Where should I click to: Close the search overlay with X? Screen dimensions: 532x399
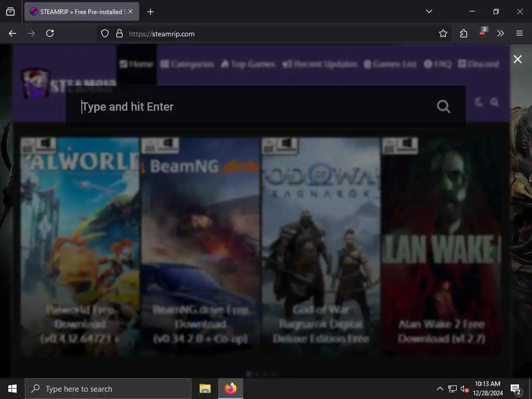coord(517,59)
